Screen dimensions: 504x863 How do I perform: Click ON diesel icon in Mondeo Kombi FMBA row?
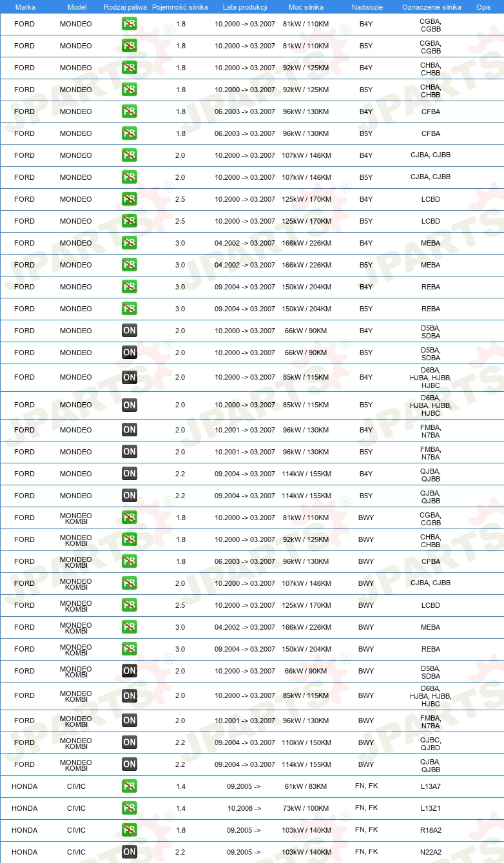(x=130, y=721)
